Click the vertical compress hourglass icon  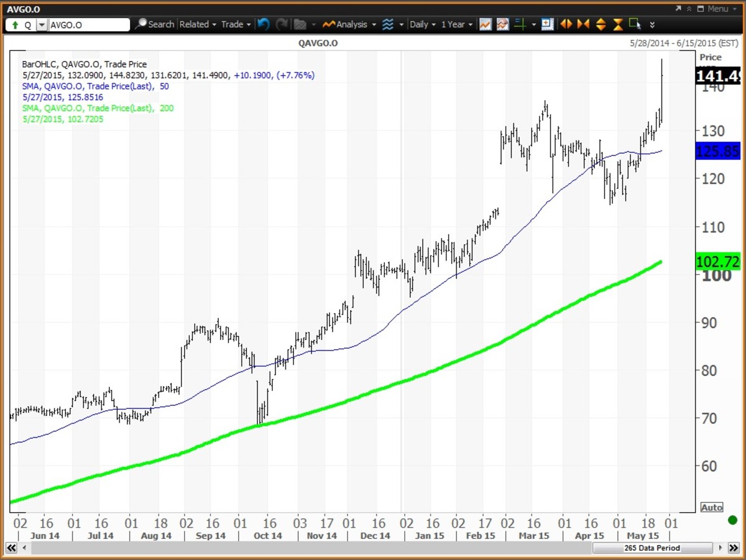click(618, 24)
